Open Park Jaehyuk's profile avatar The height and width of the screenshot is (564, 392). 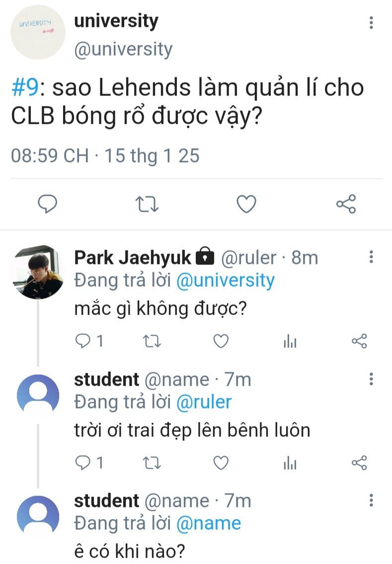tap(38, 272)
